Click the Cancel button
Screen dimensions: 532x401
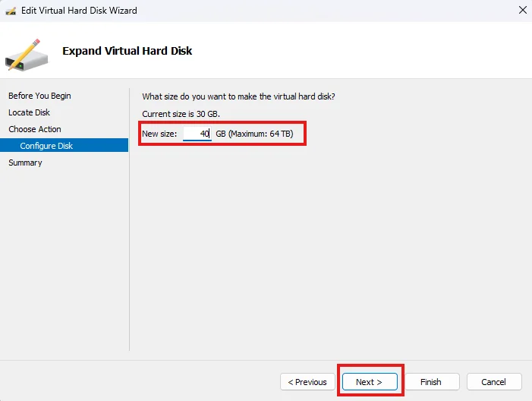(494, 382)
